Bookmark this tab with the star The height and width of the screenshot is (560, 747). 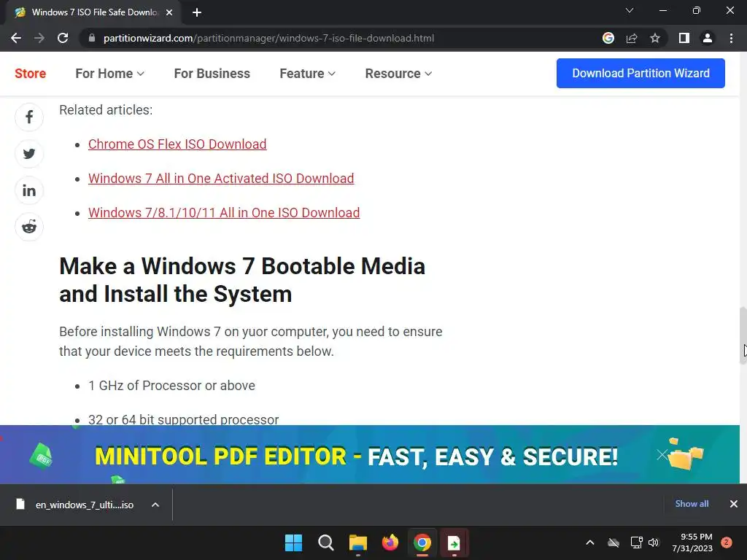click(x=655, y=38)
